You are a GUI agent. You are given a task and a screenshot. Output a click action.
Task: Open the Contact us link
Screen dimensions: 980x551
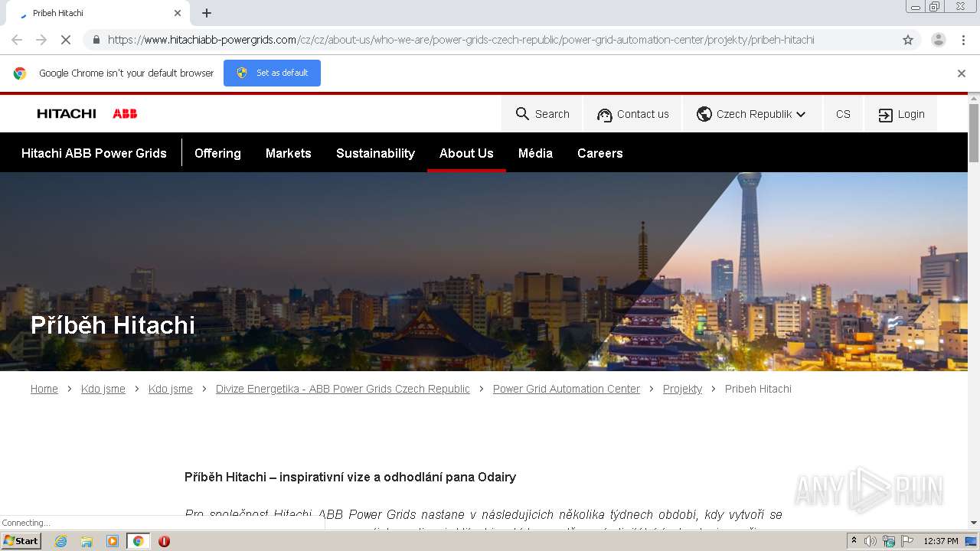tap(632, 114)
